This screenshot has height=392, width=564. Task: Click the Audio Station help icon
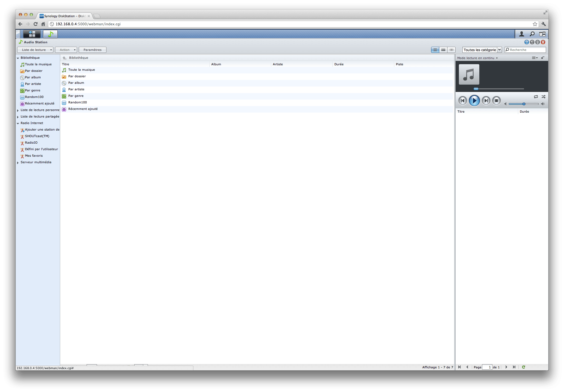[x=526, y=42]
